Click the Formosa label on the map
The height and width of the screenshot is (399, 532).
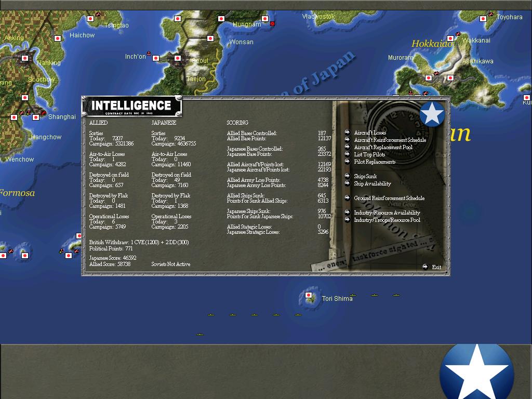coord(17,193)
